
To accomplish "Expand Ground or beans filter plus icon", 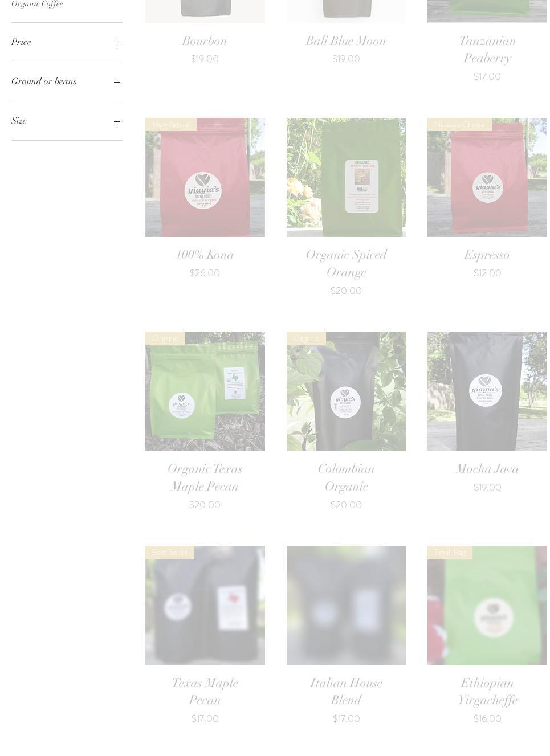I will [x=117, y=82].
